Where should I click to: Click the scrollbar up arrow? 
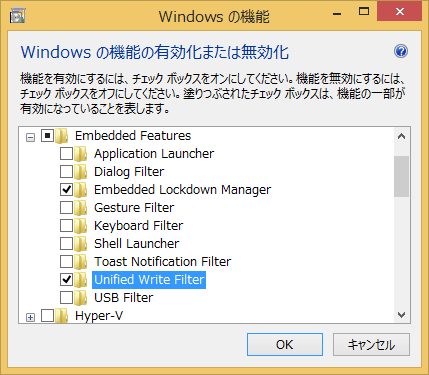click(401, 136)
